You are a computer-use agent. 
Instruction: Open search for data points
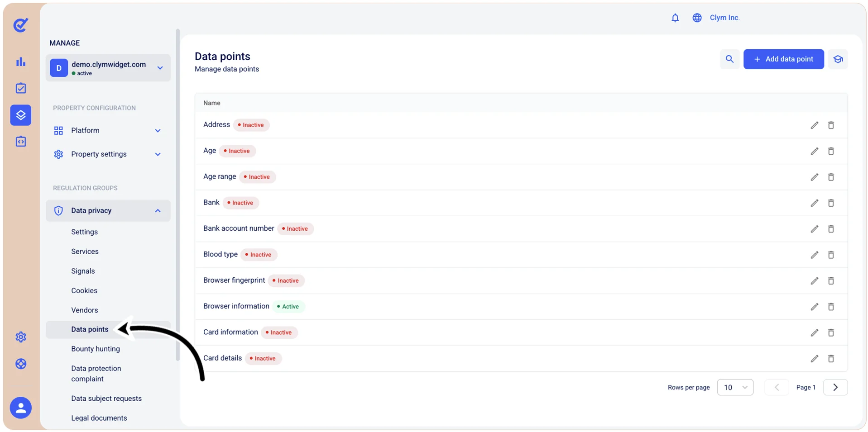729,59
